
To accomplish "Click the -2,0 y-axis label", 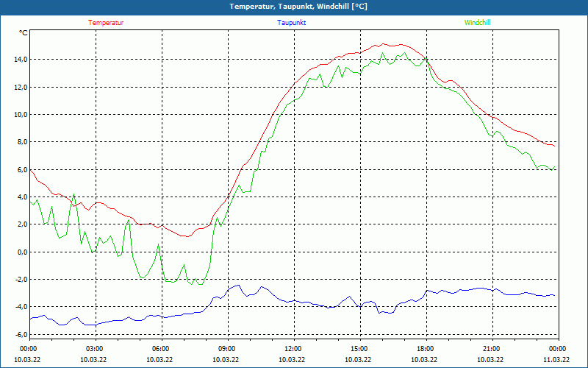I will tap(21, 280).
